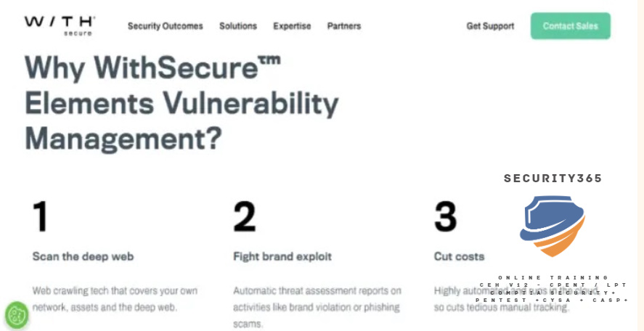The height and width of the screenshot is (331, 644).
Task: Click the large number 2
Action: pyautogui.click(x=245, y=217)
